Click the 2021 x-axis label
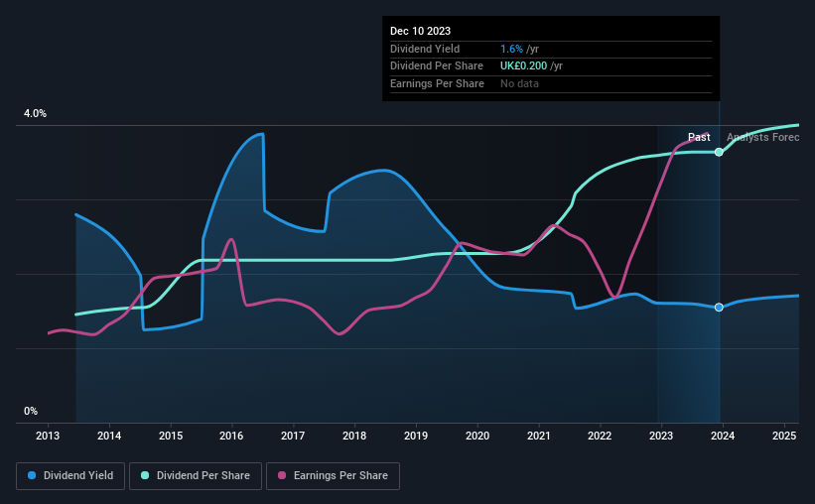The image size is (815, 504). (538, 436)
